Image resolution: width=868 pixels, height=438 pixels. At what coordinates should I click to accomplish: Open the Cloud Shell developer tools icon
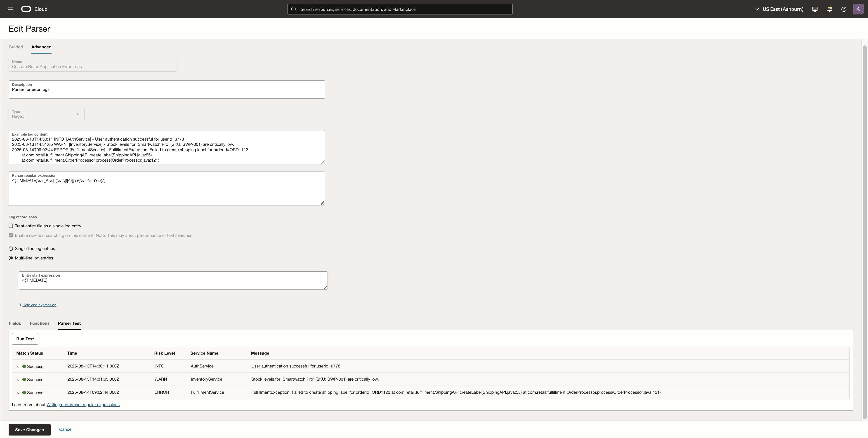pyautogui.click(x=815, y=9)
